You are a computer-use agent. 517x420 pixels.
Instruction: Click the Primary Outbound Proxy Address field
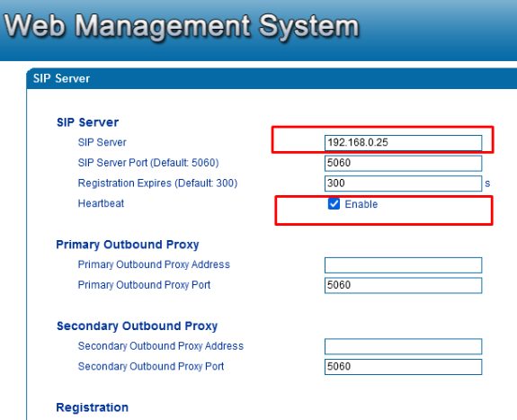pos(403,265)
